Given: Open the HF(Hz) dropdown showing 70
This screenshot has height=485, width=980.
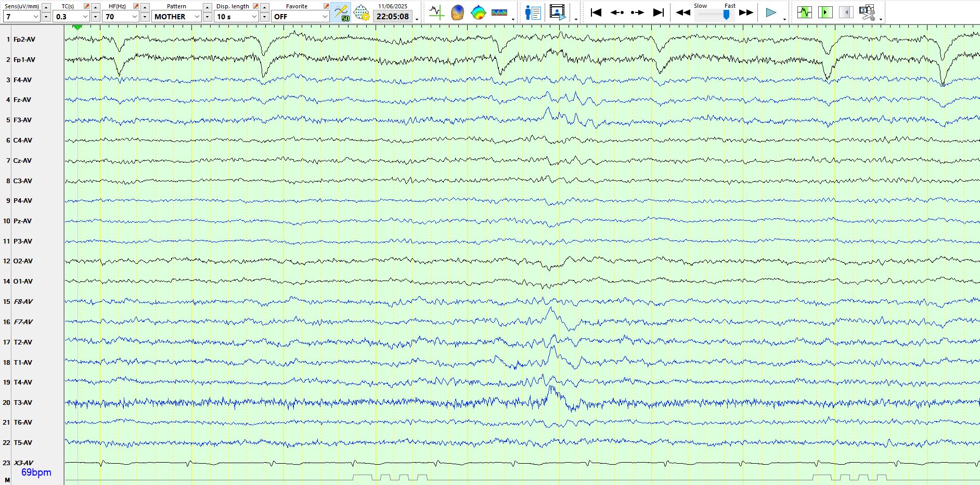Looking at the screenshot, I should tap(121, 17).
